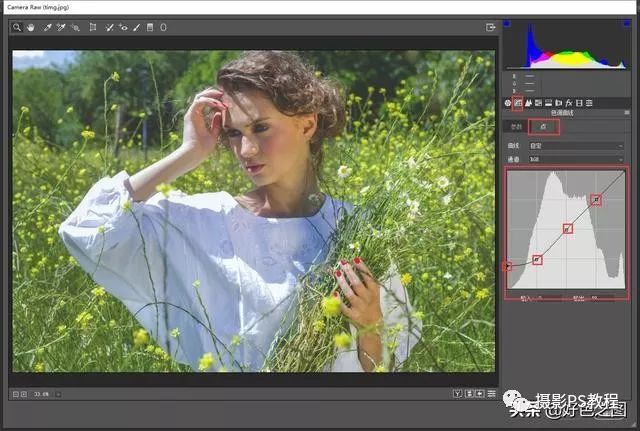Viewport: 640px width, 431px height.
Task: Select the top-right curve control point
Action: (596, 200)
